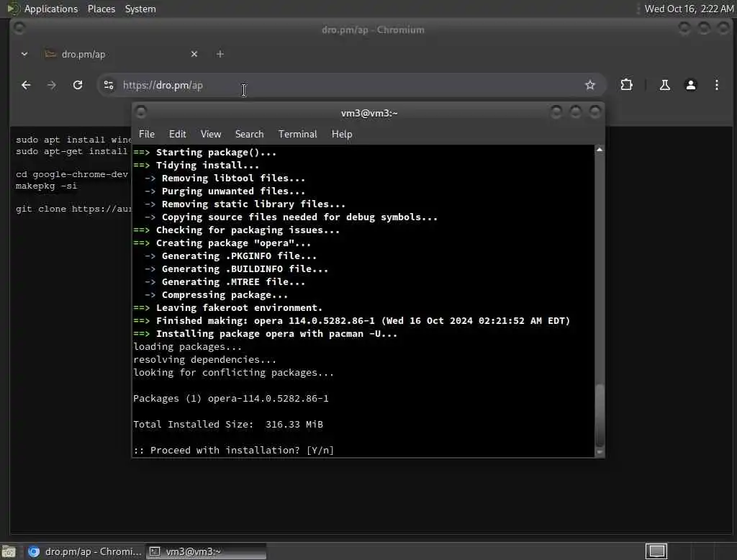Click 'Purging unwanted files...' line
Screen dimensions: 737x560
coord(225,191)
